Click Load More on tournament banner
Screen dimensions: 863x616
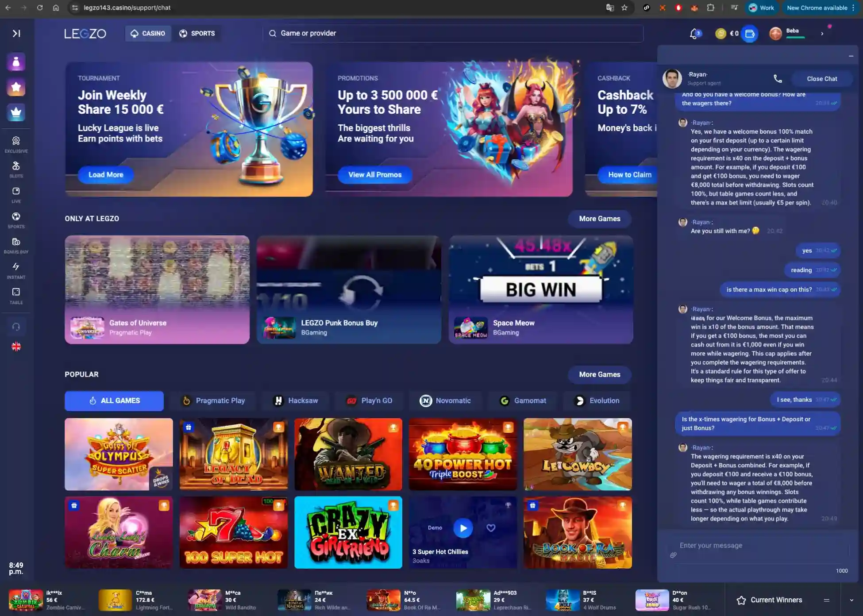106,175
